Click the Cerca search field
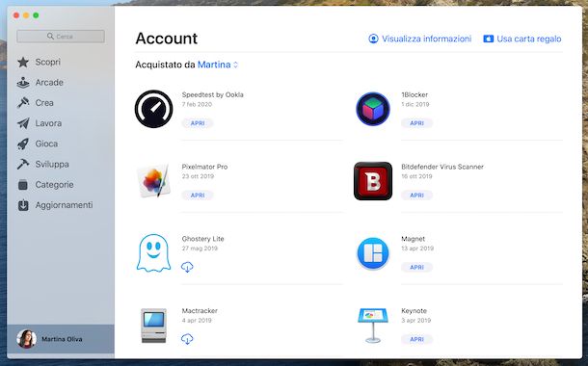The height and width of the screenshot is (366, 588). (x=61, y=37)
